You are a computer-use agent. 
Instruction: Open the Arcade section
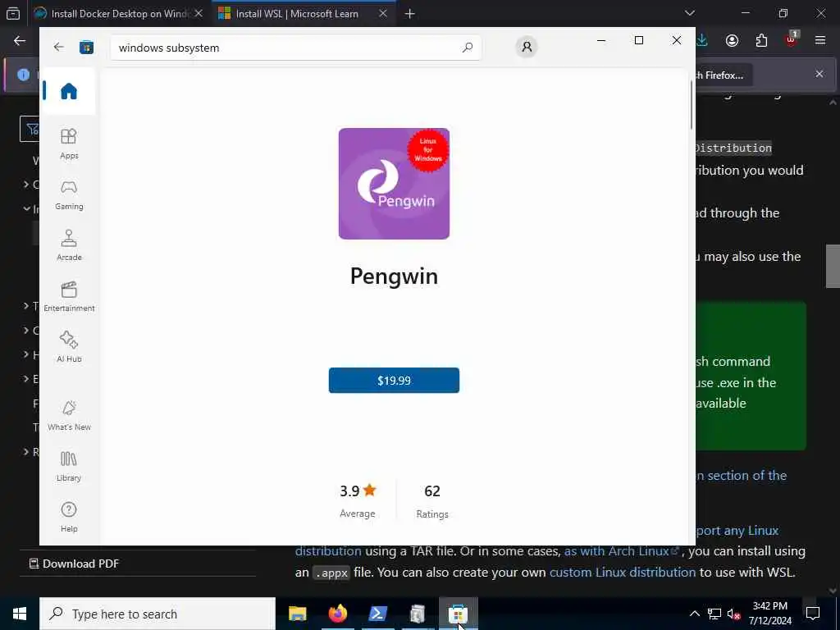click(69, 245)
